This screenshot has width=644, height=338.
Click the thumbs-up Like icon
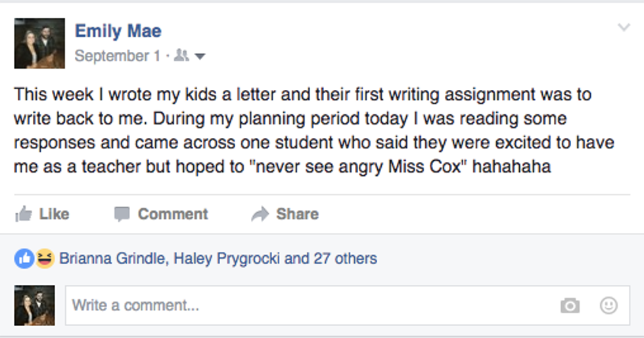pyautogui.click(x=24, y=214)
